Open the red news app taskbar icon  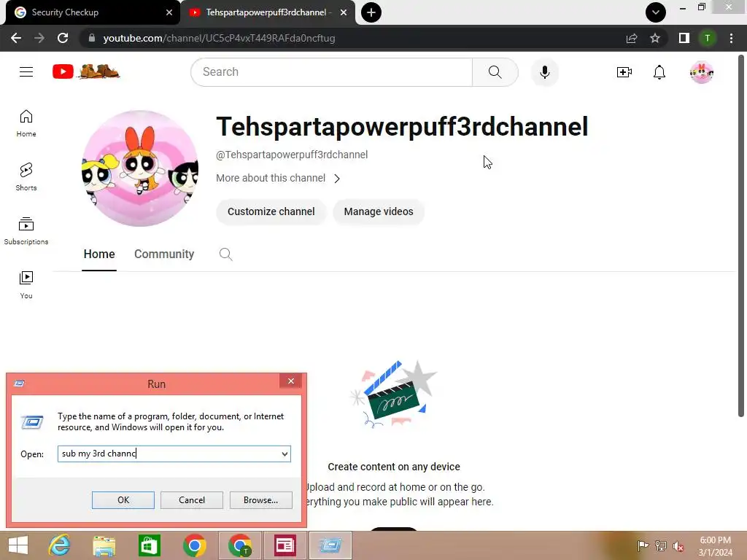pyautogui.click(x=285, y=545)
